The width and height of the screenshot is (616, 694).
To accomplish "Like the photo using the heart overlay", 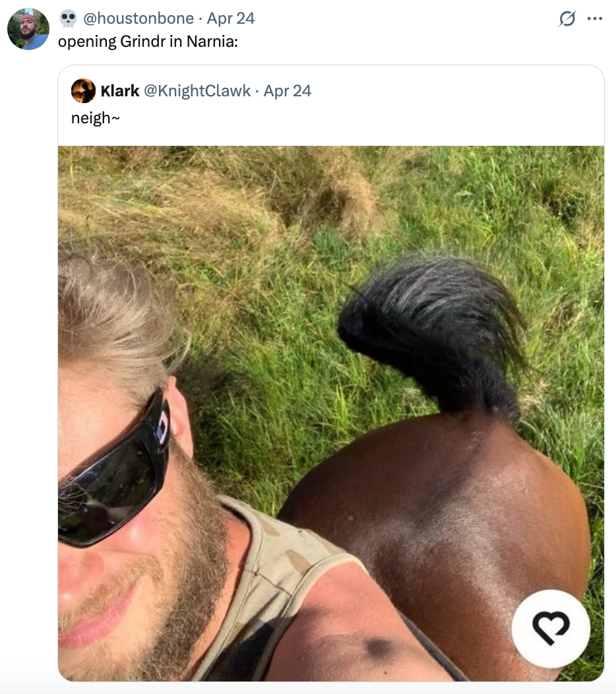I will pos(551,629).
